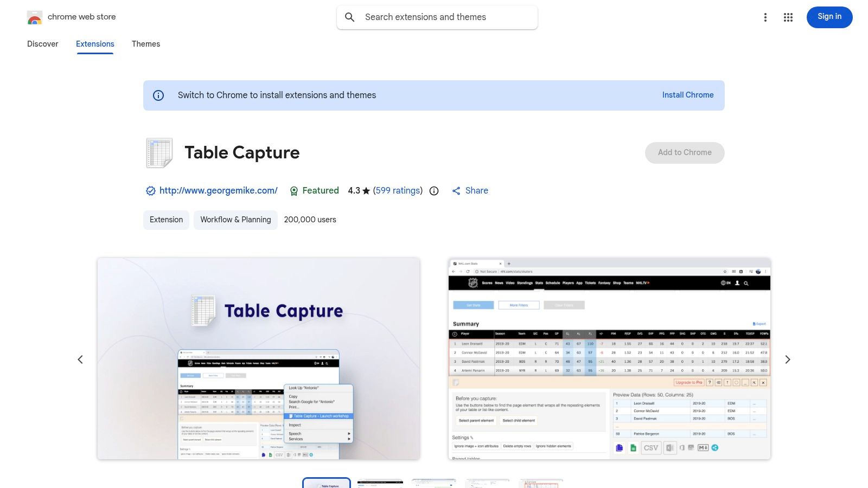Click the Install Chrome link
868x488 pixels.
click(688, 95)
